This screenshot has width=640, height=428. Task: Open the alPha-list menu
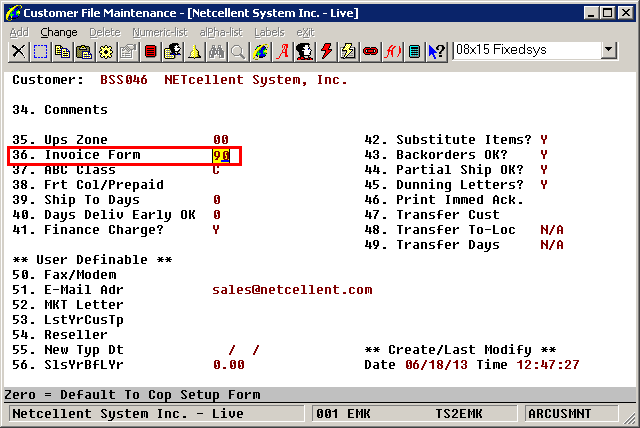[221, 32]
